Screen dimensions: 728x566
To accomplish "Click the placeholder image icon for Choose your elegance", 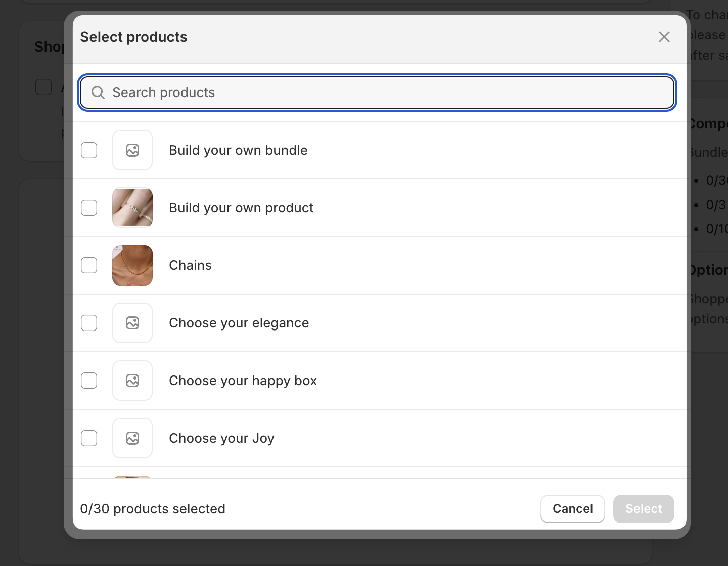I will point(132,323).
